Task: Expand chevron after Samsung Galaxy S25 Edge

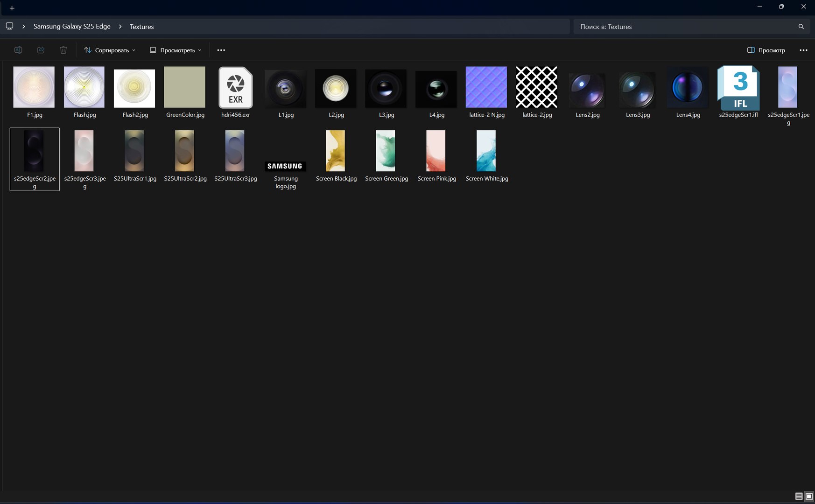Action: (120, 27)
